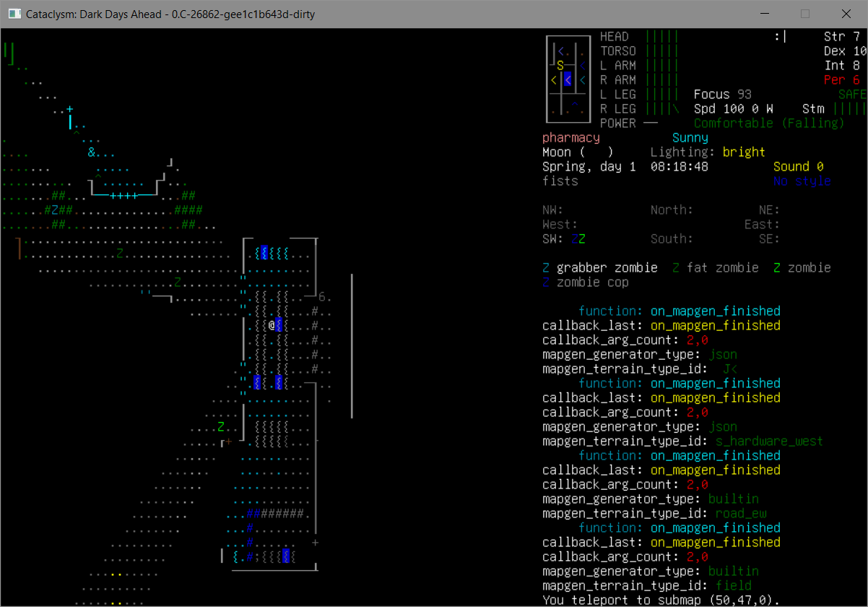
Task: Click the green SAFE indicator
Action: (853, 94)
